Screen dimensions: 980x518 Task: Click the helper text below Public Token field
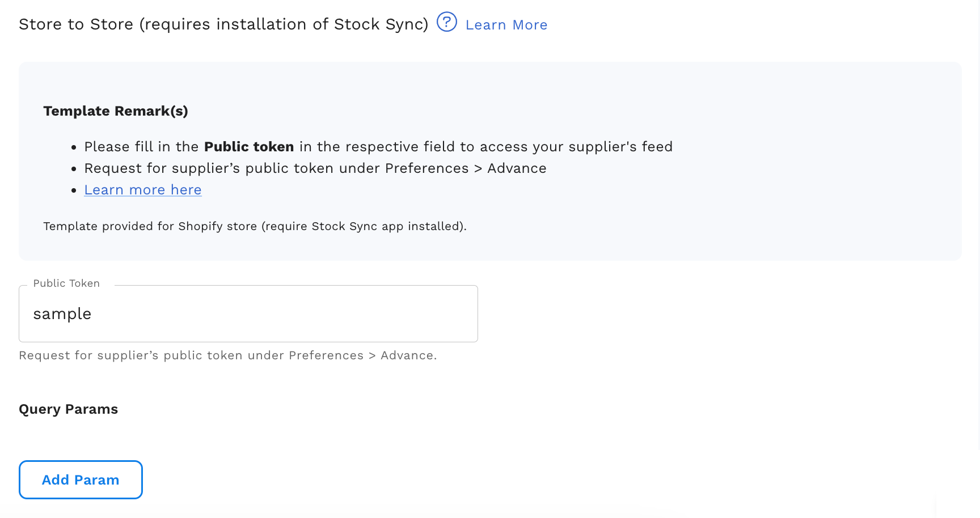[227, 355]
